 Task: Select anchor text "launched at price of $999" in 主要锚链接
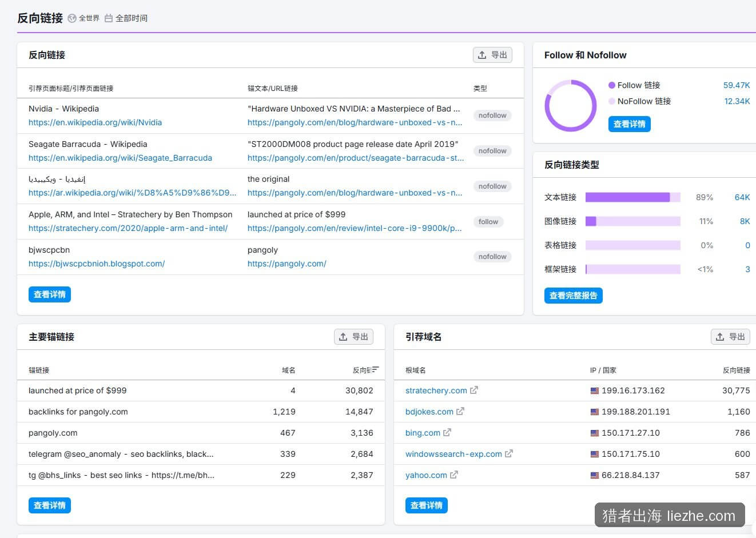[78, 390]
